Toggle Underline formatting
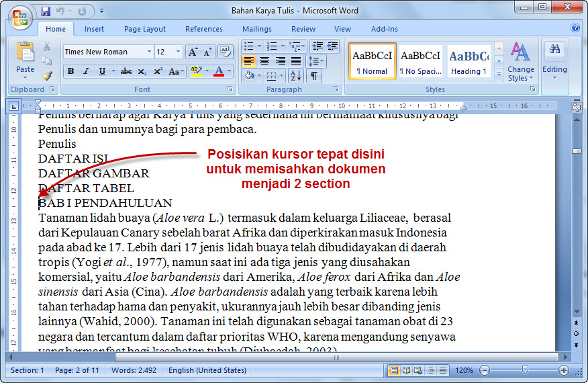This screenshot has width=588, height=383. pos(102,71)
